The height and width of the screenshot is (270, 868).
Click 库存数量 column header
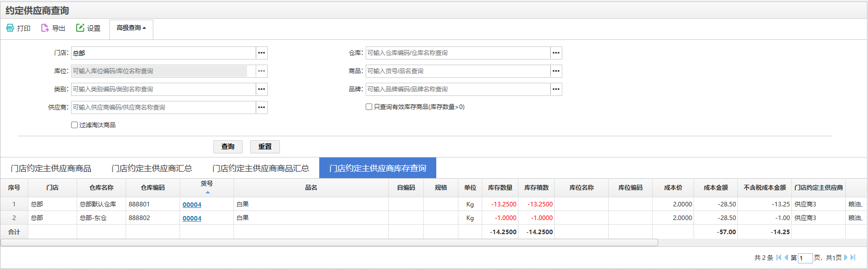point(500,188)
